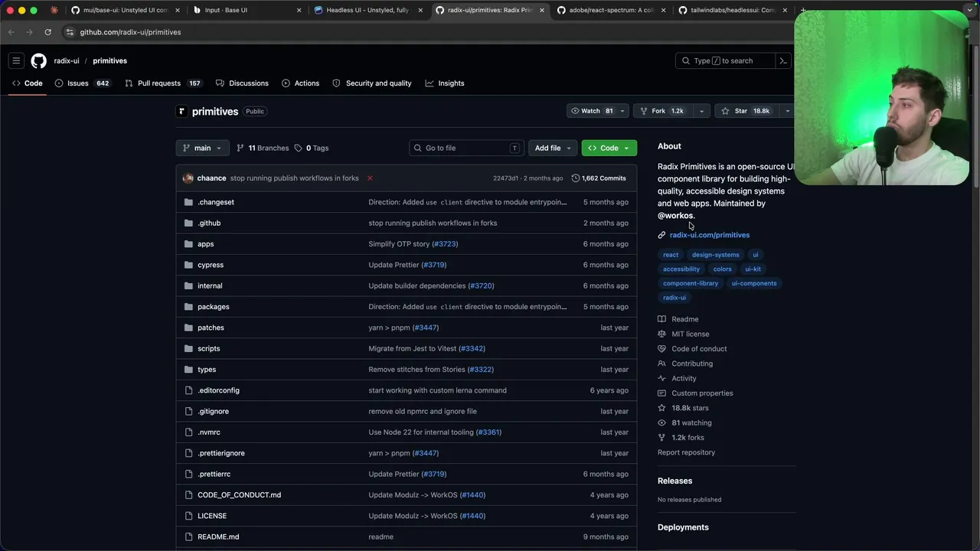Open pull request #3723 link

pos(445,244)
